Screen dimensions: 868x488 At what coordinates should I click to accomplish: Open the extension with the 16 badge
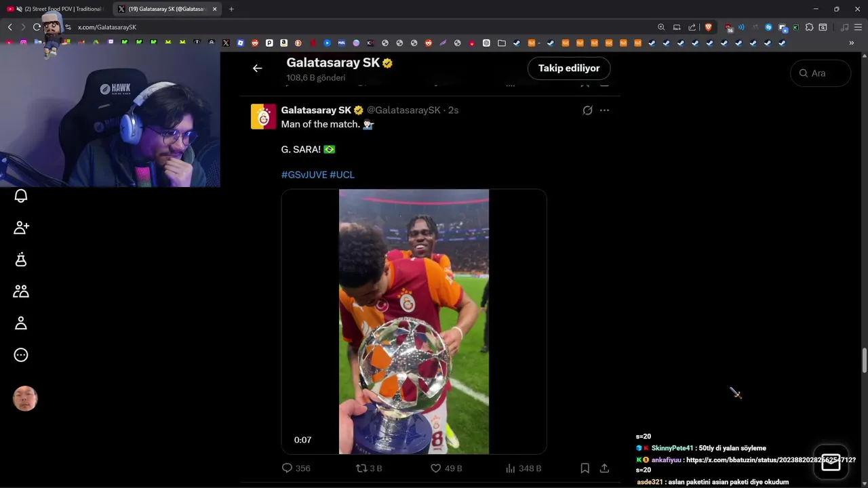pyautogui.click(x=729, y=28)
